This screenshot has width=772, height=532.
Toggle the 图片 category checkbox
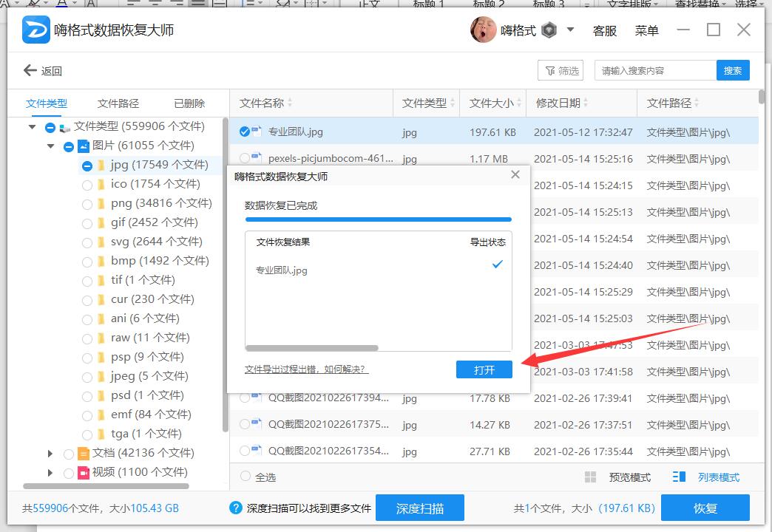tap(69, 146)
